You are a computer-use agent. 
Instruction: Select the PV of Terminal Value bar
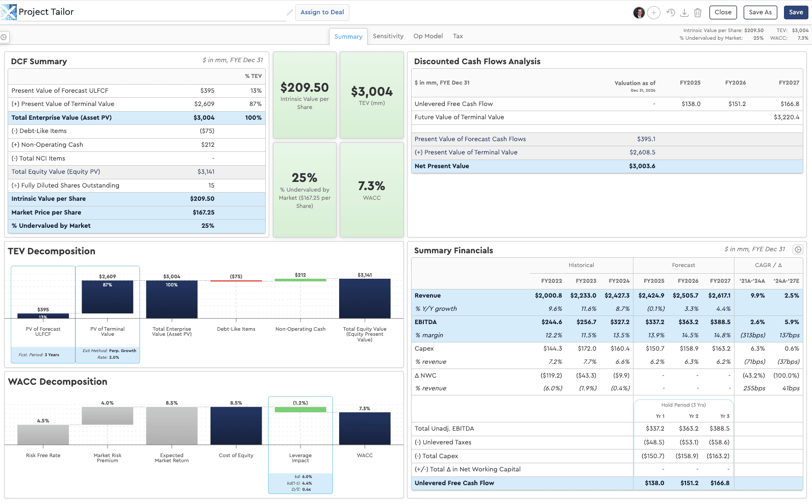(107, 297)
